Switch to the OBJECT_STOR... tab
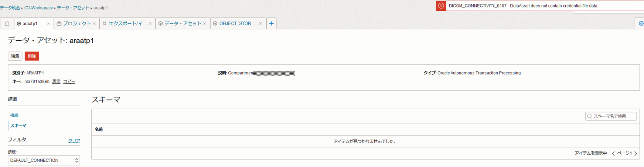The width and height of the screenshot is (644, 167). point(237,23)
